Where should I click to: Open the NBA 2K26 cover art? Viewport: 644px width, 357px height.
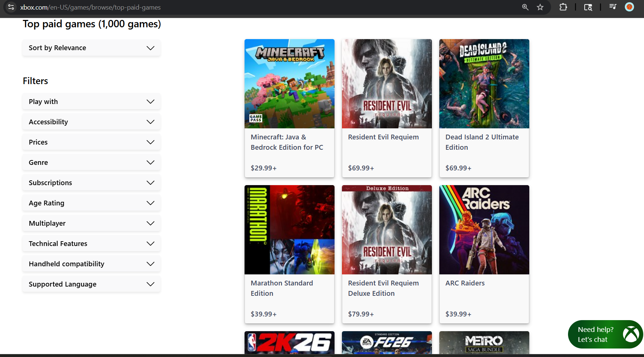pos(290,343)
